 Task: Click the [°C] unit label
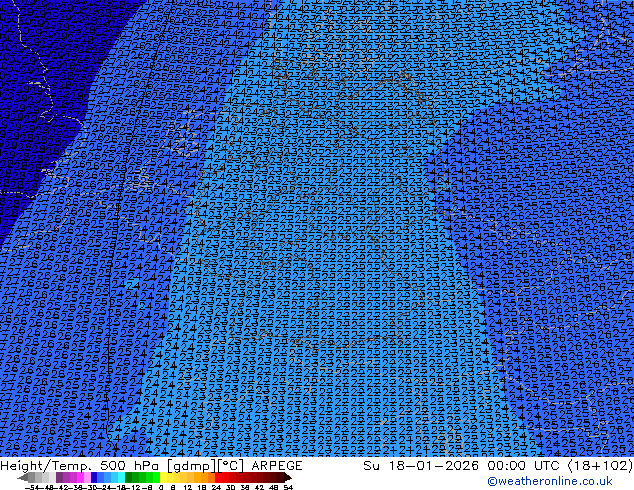[x=230, y=466]
